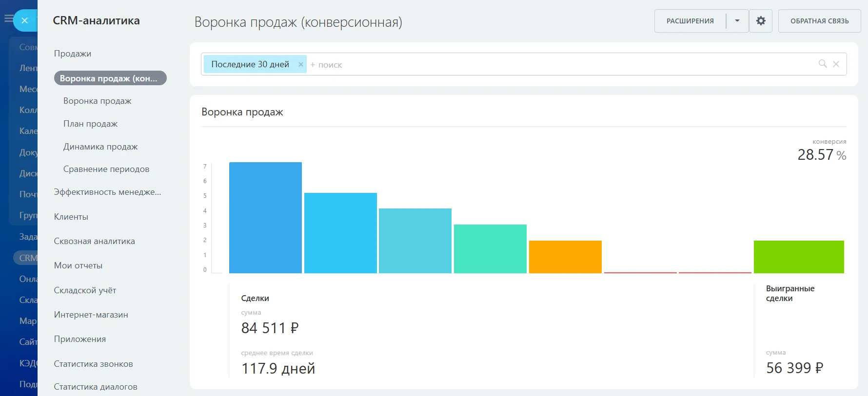
Task: Open the Последние 30 дней filter
Action: pos(250,64)
